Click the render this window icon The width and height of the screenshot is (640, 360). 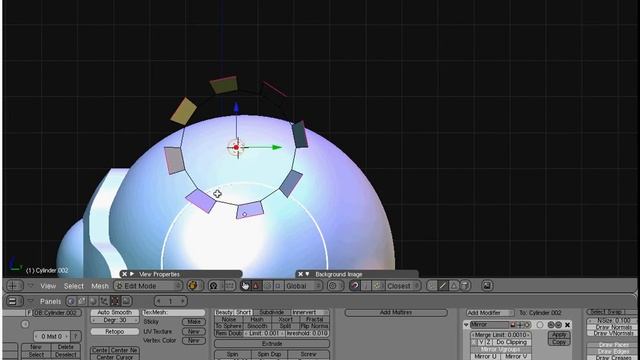[x=487, y=286]
